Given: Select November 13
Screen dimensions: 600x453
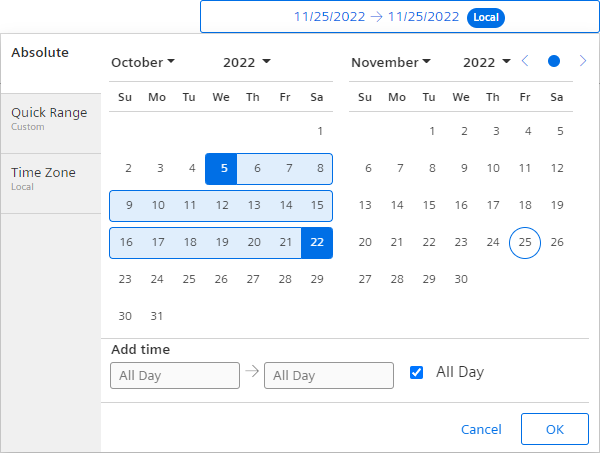Looking at the screenshot, I should click(x=365, y=205).
